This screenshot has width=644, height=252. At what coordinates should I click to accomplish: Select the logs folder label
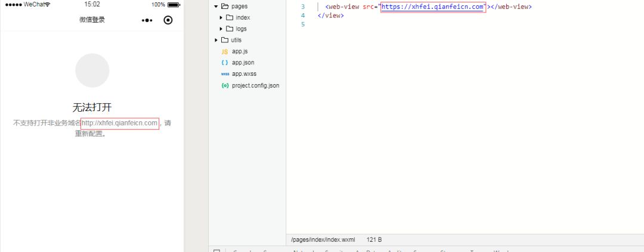[241, 29]
